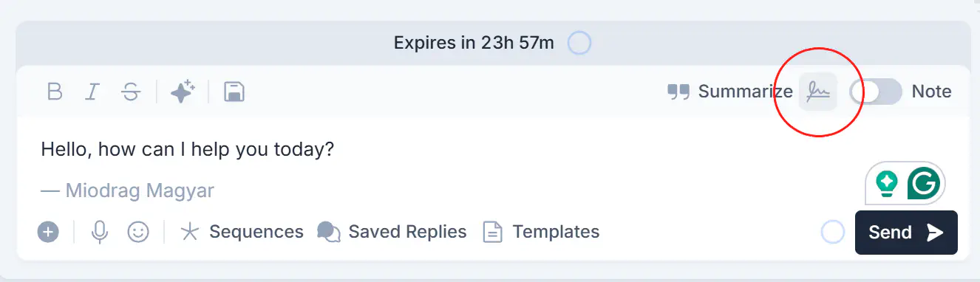This screenshot has height=282, width=980.
Task: Enable the Note toggle switch
Action: coord(876,92)
